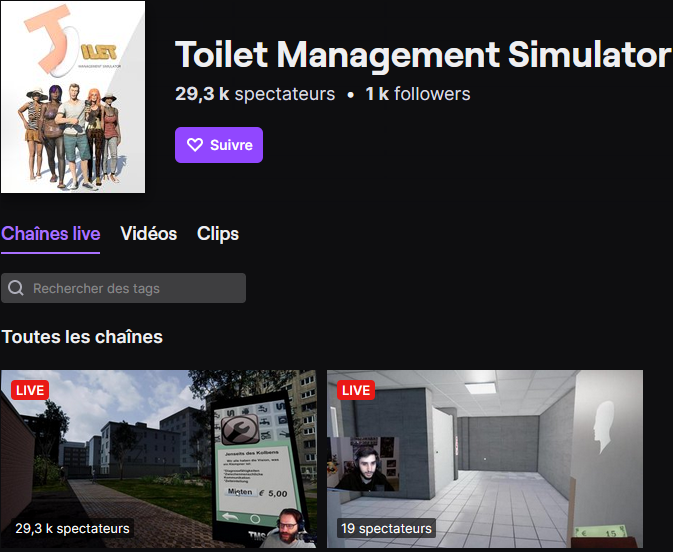Click the 29,3 k spectateurs label on stream
Image resolution: width=673 pixels, height=552 pixels.
(x=72, y=528)
